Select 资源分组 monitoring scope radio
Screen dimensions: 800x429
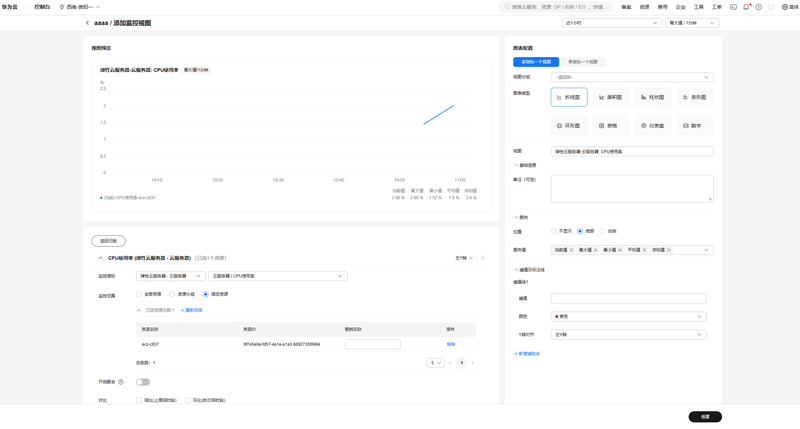pos(172,294)
